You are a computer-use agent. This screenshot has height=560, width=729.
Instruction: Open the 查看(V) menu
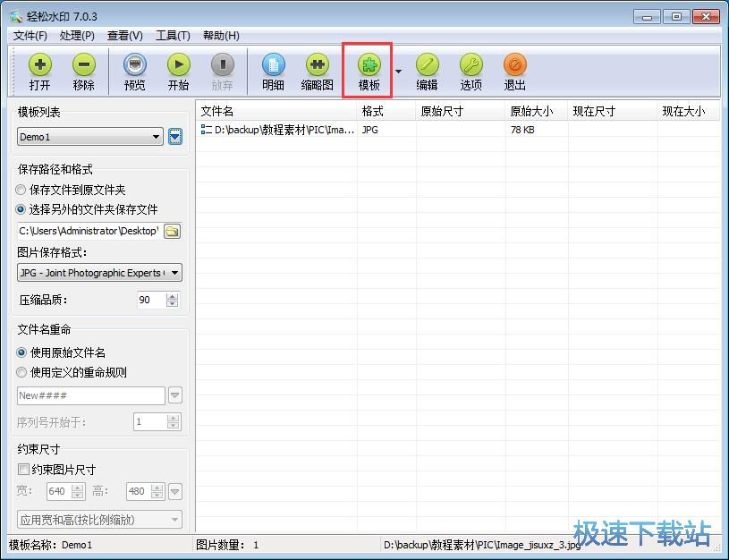click(x=124, y=36)
